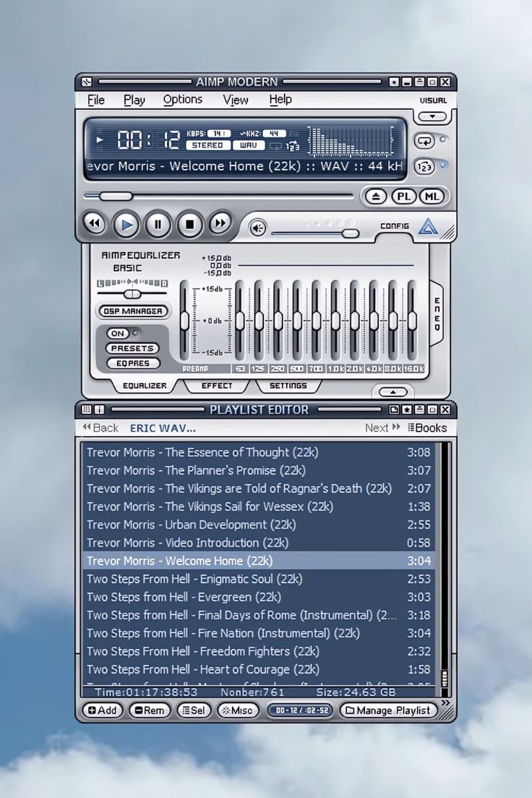Stop playback with the Stop button

[189, 224]
